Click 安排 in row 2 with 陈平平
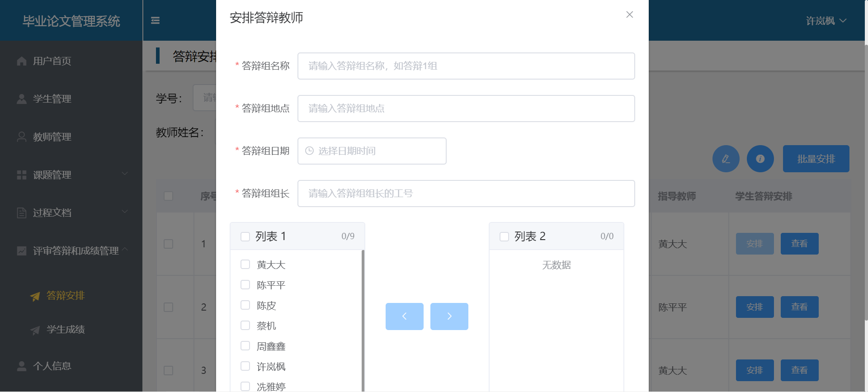Image resolution: width=868 pixels, height=392 pixels. click(x=755, y=307)
